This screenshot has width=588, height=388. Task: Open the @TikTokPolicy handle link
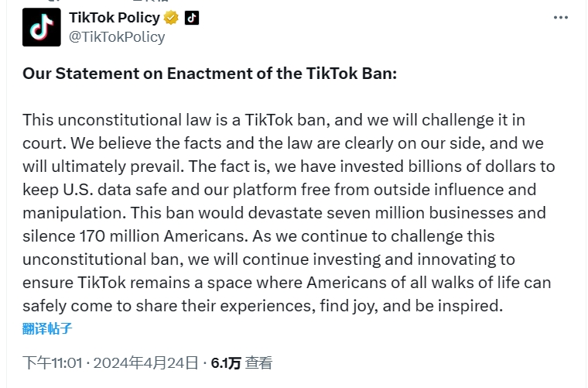117,36
